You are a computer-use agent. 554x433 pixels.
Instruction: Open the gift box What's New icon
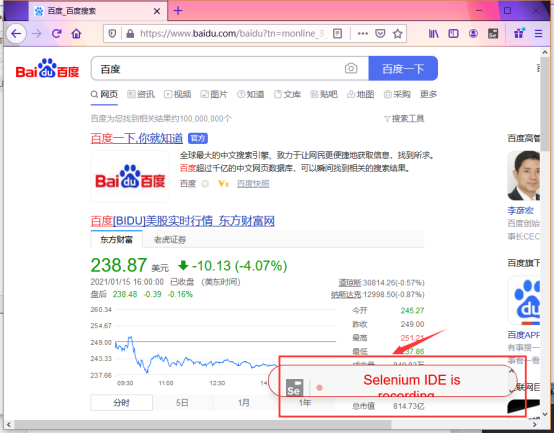(519, 33)
